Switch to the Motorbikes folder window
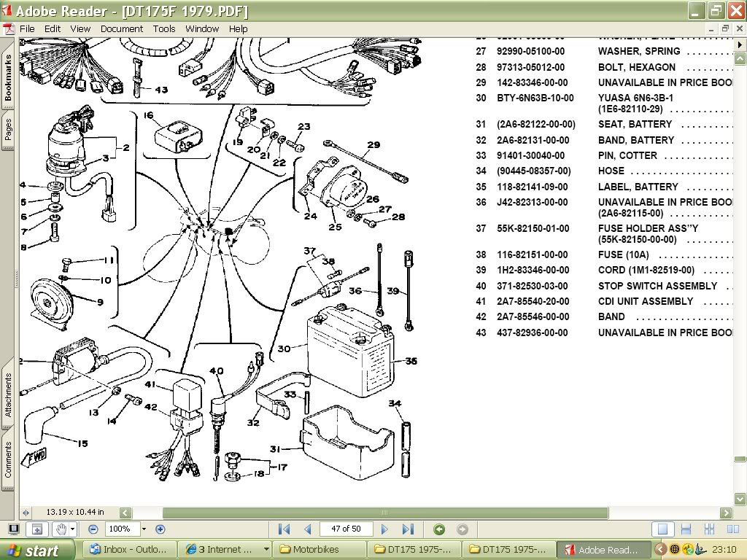 [318, 550]
